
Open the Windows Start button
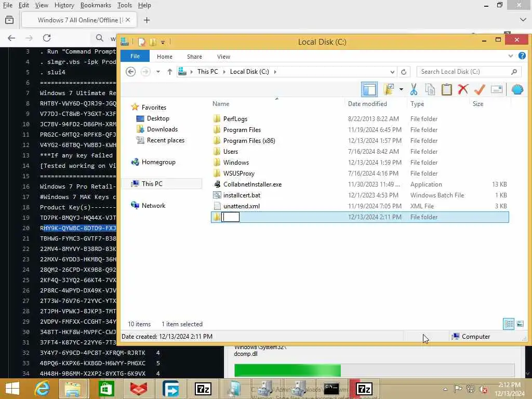pyautogui.click(x=12, y=389)
